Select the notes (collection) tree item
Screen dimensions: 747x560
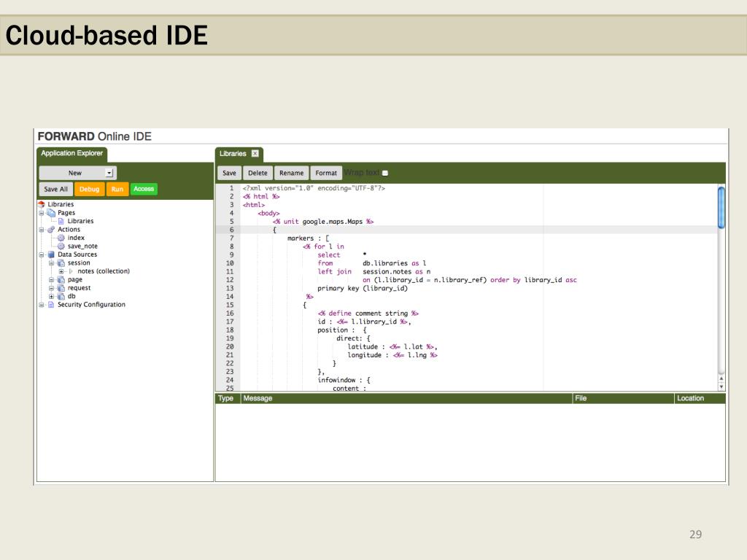[104, 271]
